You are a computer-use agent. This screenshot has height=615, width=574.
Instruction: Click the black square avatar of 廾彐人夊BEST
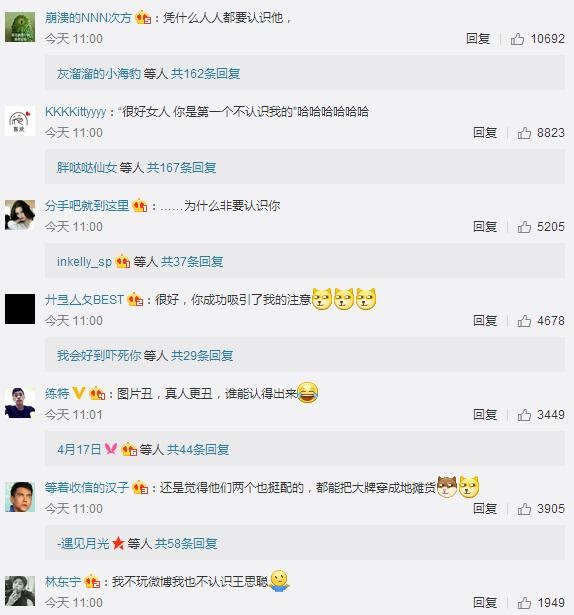[20, 309]
